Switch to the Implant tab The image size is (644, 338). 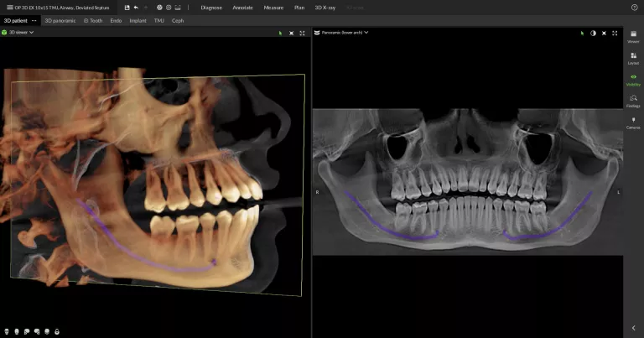point(138,20)
